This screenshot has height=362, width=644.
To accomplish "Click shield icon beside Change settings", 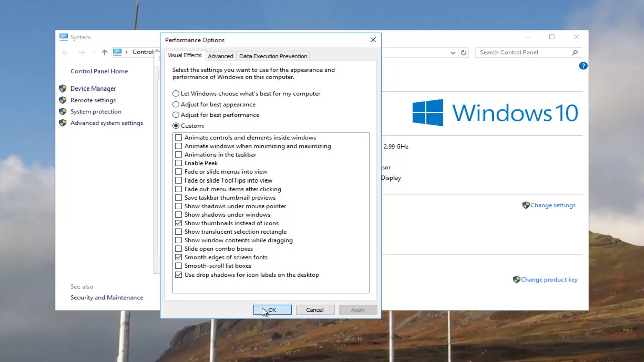I will tap(526, 205).
